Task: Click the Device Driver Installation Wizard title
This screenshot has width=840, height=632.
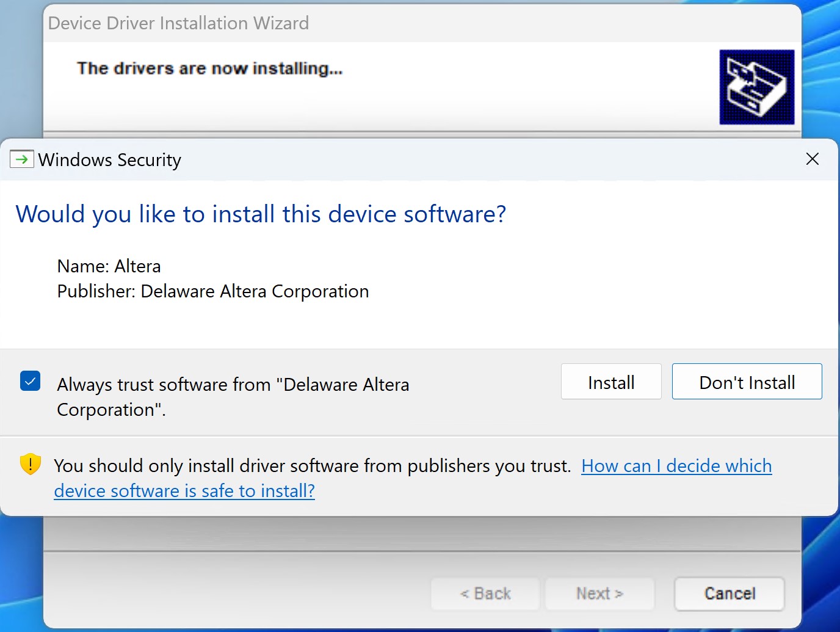Action: click(x=178, y=23)
